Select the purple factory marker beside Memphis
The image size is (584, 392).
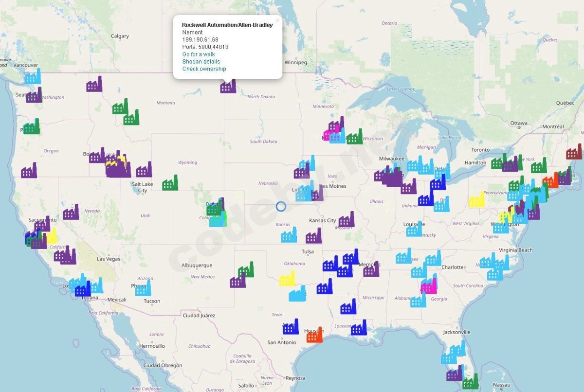[x=371, y=270]
